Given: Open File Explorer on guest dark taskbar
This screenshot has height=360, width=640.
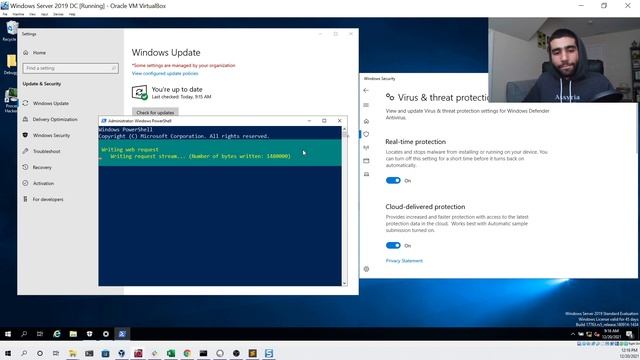Looking at the screenshot, I should [73, 334].
